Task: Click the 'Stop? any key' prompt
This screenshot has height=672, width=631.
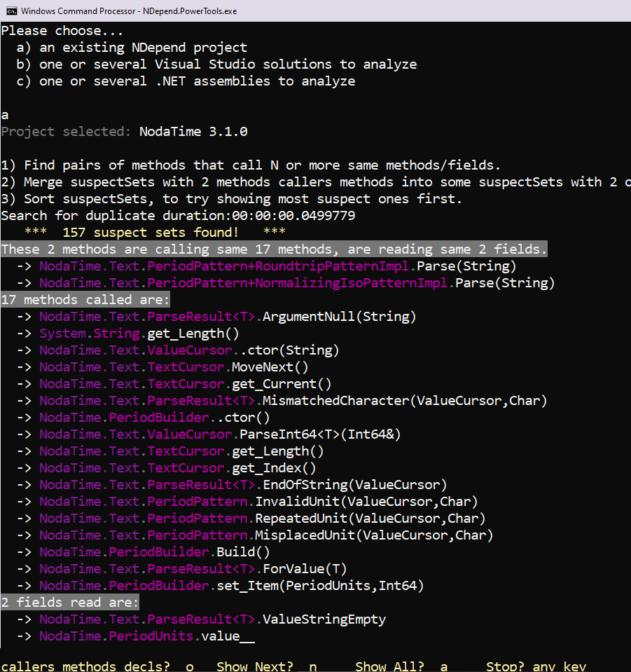Action: 536,666
